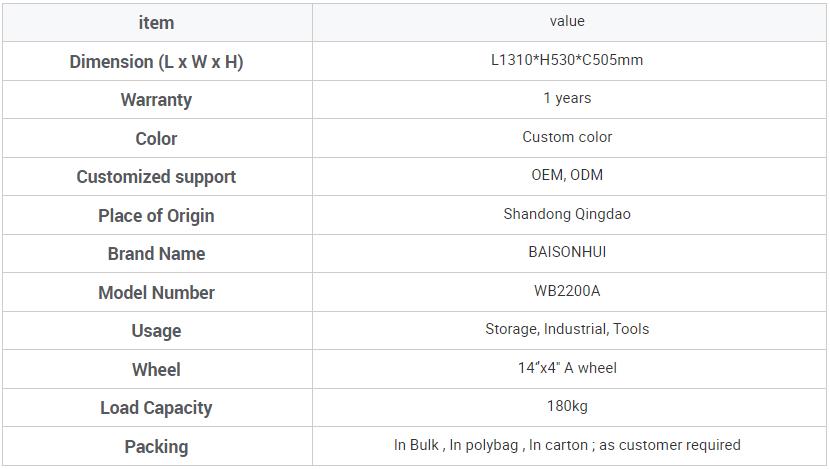
Task: Select the packing options value text
Action: tap(567, 445)
